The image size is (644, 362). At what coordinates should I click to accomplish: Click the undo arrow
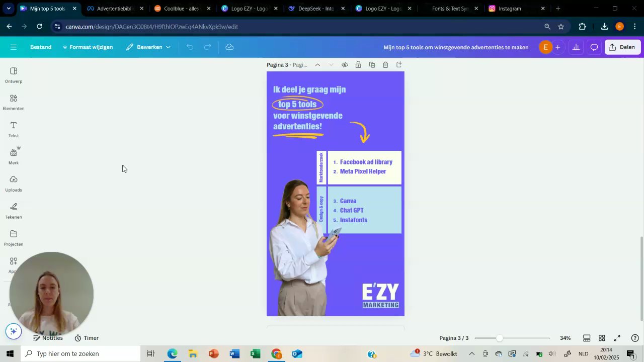point(190,47)
